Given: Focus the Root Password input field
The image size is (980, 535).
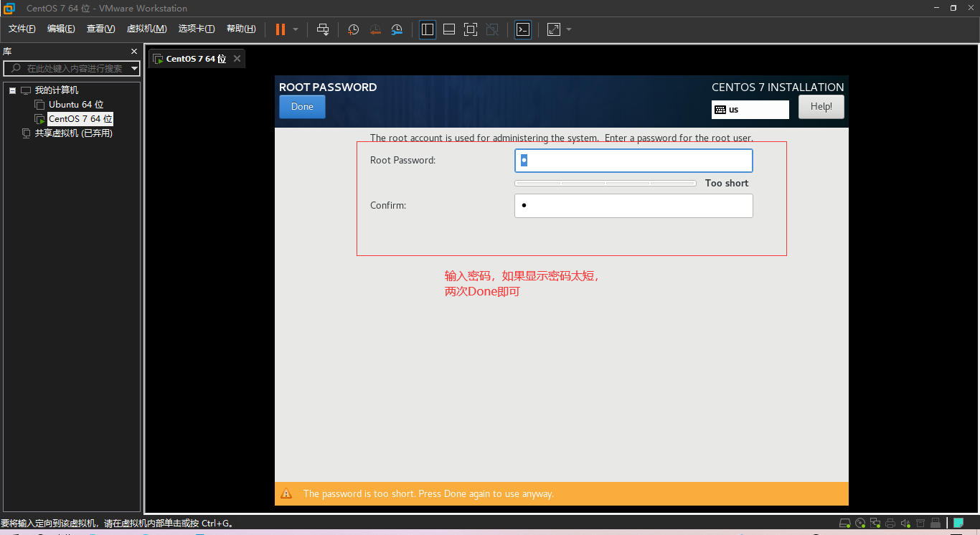Looking at the screenshot, I should [633, 161].
